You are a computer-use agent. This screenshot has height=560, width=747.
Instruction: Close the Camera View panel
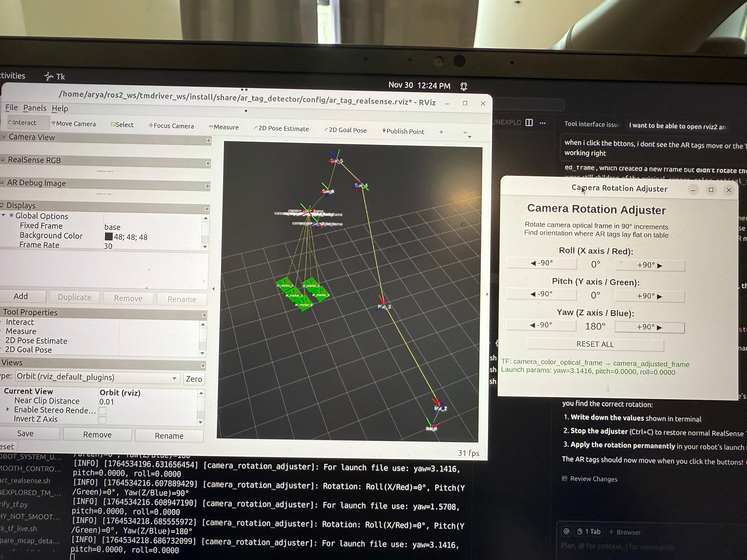coord(208,140)
